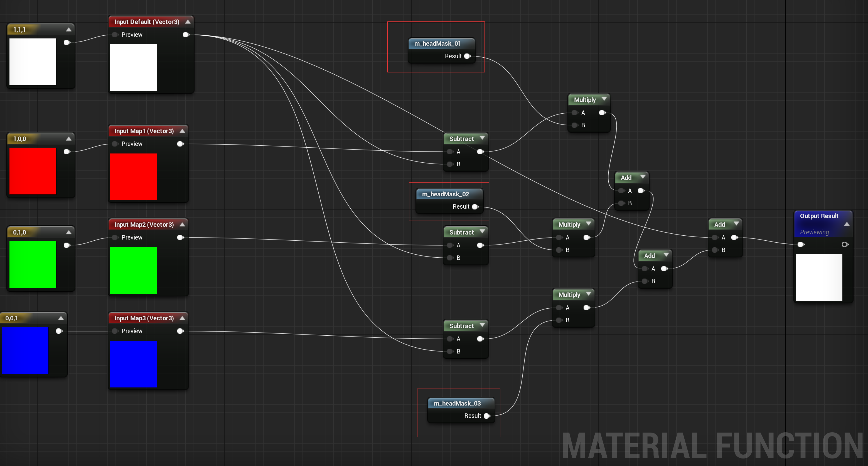Click the 1,0,0 constant node output pin
Viewport: 868px width, 466px height.
click(x=67, y=152)
